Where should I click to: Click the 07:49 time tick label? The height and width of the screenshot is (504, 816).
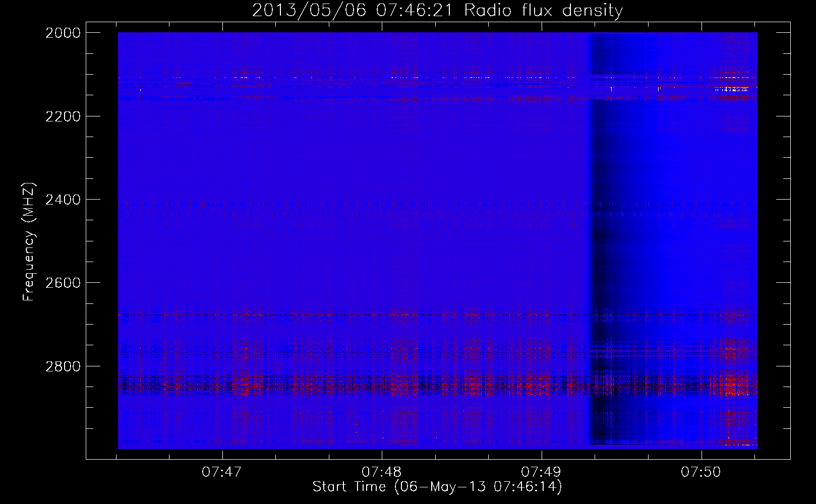click(541, 472)
